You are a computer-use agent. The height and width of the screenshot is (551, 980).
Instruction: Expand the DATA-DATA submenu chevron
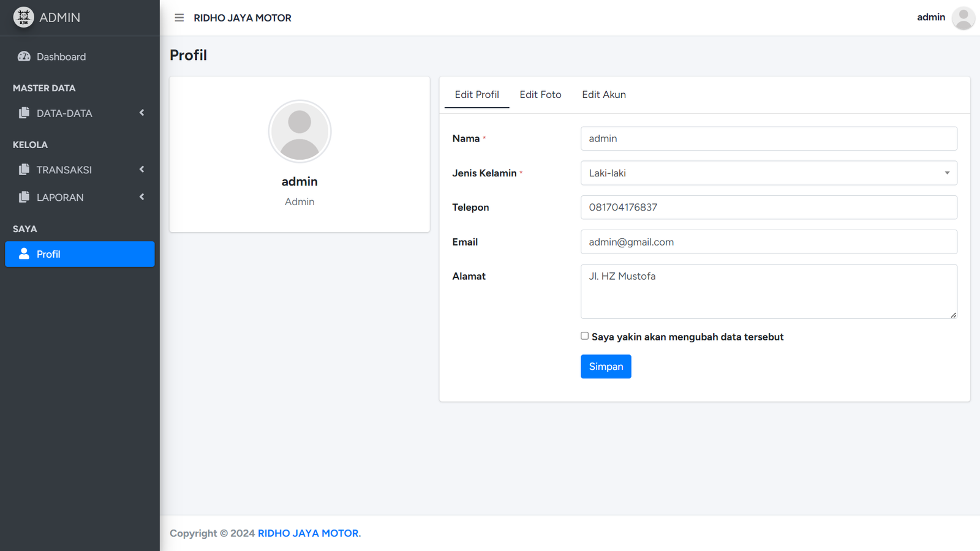click(x=141, y=113)
